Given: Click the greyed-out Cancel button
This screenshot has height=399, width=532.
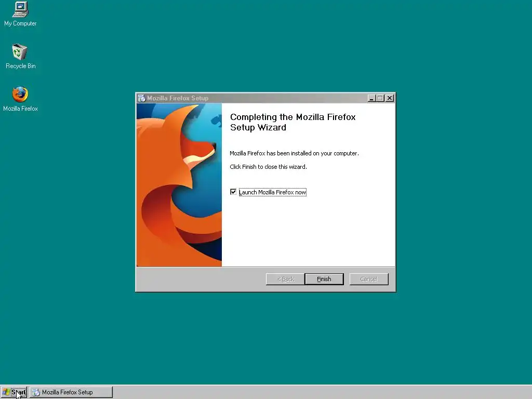Looking at the screenshot, I should coord(369,279).
